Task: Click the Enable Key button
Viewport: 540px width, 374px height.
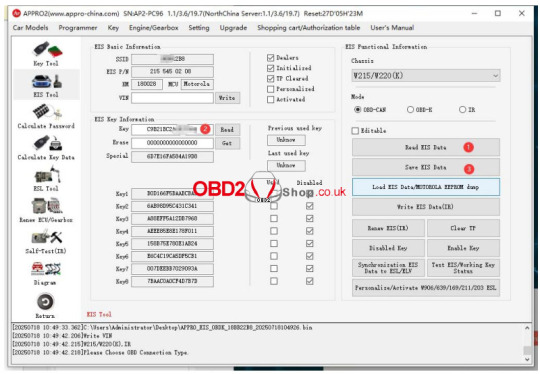Action: pyautogui.click(x=463, y=248)
